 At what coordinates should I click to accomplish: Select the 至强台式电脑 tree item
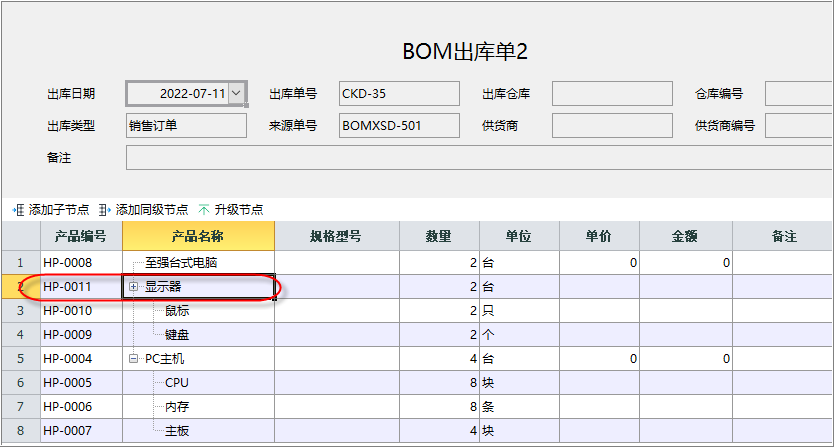click(x=181, y=263)
